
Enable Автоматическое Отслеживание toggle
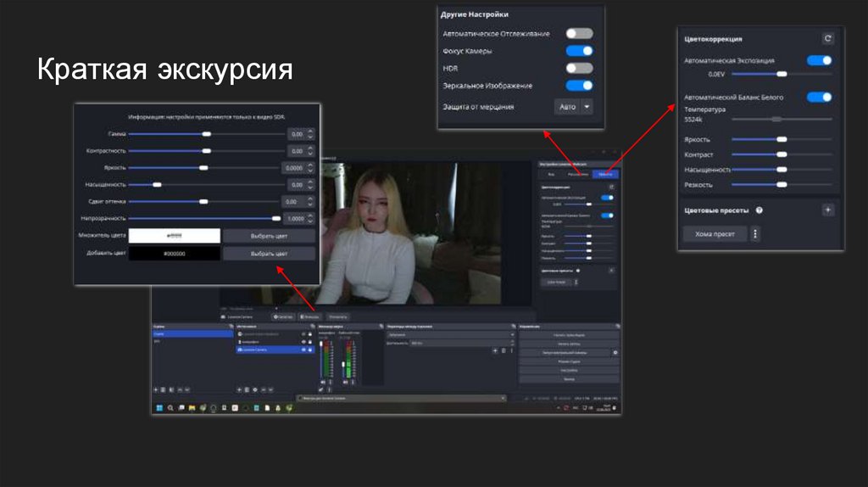pyautogui.click(x=579, y=34)
